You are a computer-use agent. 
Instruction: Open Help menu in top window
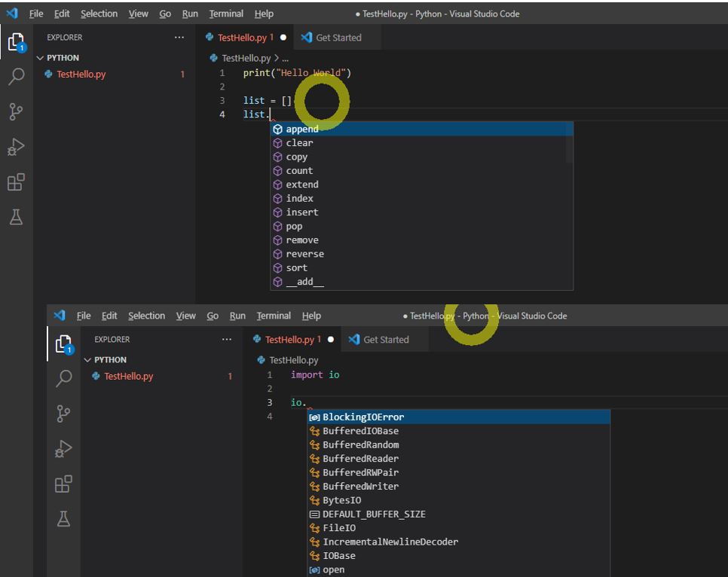(264, 14)
